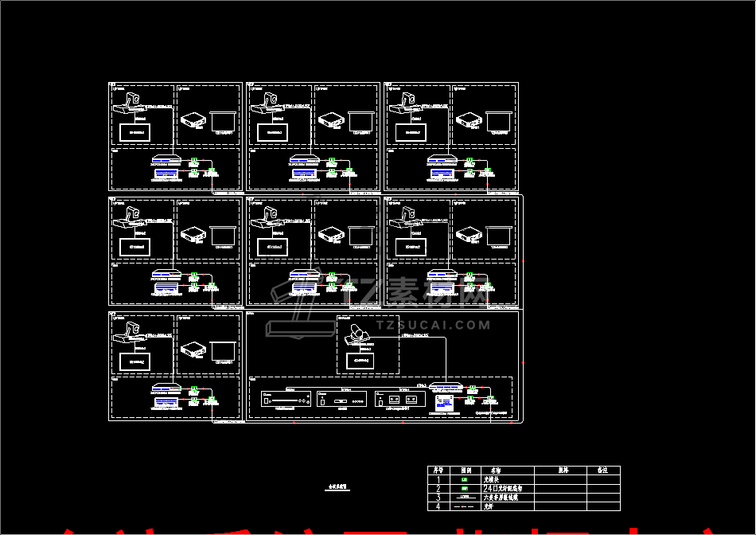This screenshot has height=535, width=756.
Task: Click the cable line symbol in legend row 3
Action: (x=465, y=497)
